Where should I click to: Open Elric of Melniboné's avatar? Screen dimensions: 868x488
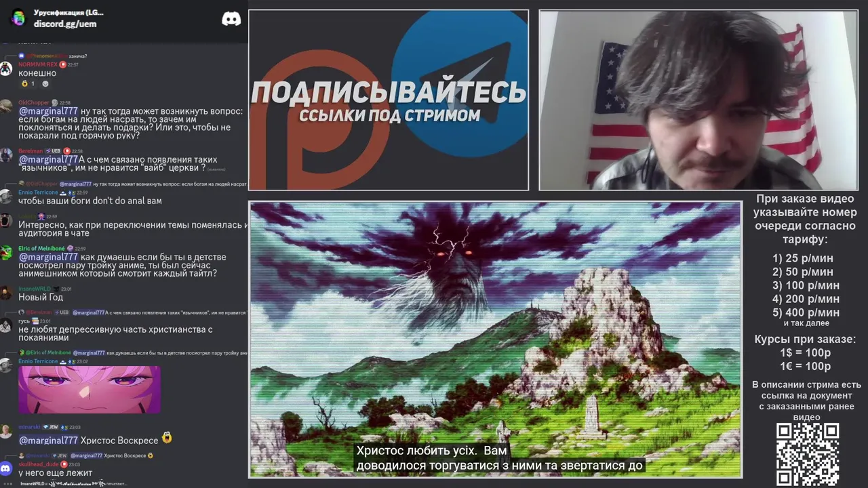[6, 253]
